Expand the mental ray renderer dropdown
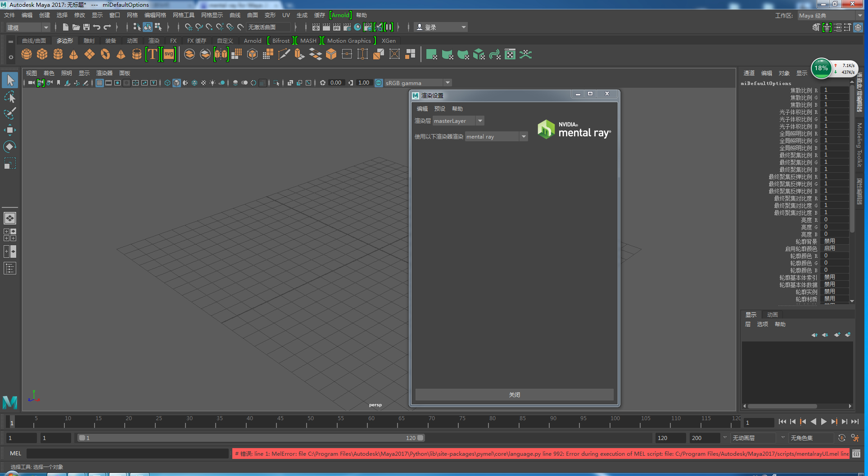The height and width of the screenshot is (476, 868). (x=496, y=137)
